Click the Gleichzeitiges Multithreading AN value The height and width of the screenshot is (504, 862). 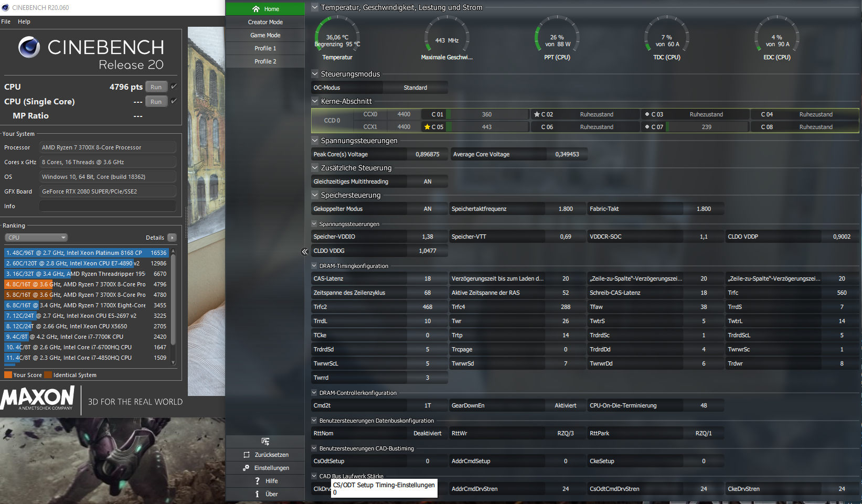click(x=428, y=181)
